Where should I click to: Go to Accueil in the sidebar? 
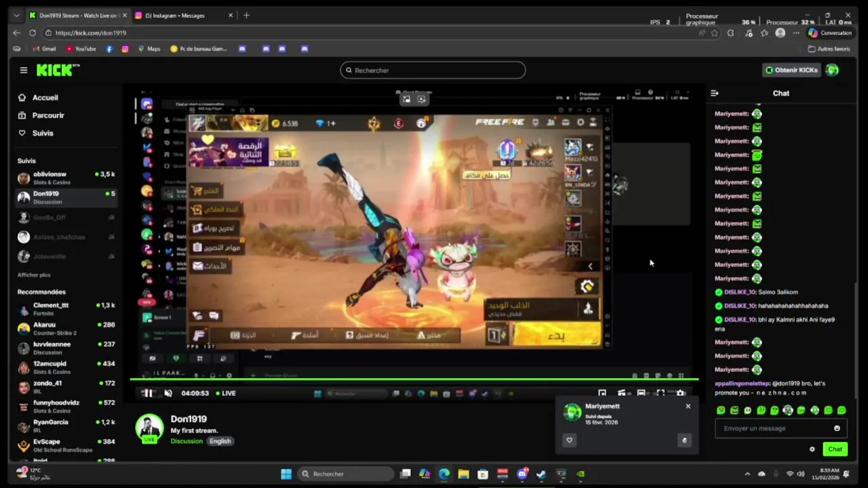45,98
